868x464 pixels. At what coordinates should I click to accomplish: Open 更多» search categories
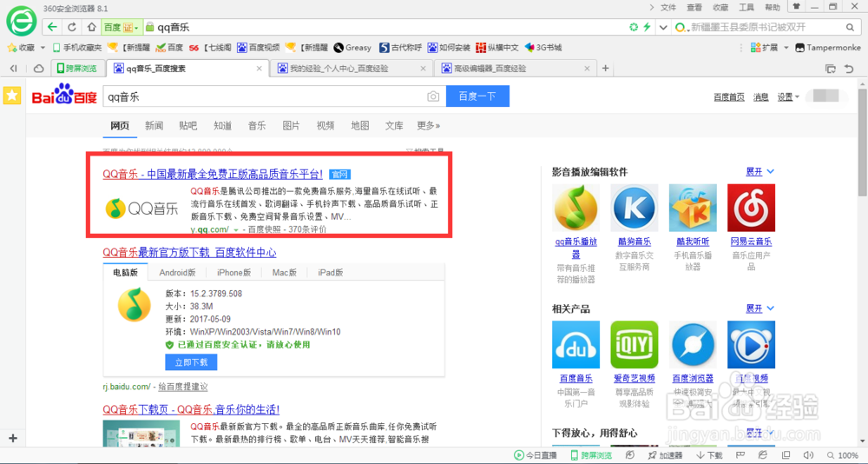click(x=429, y=126)
